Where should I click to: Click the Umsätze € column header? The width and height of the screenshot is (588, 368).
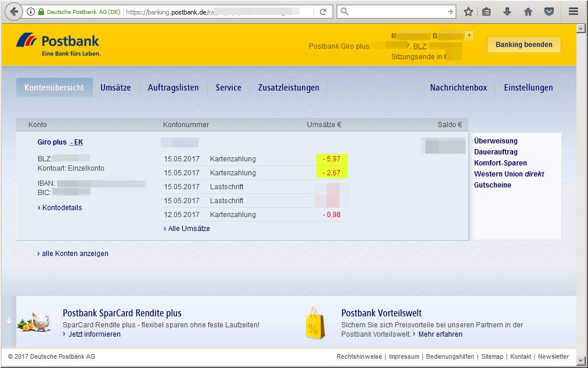[x=324, y=125]
